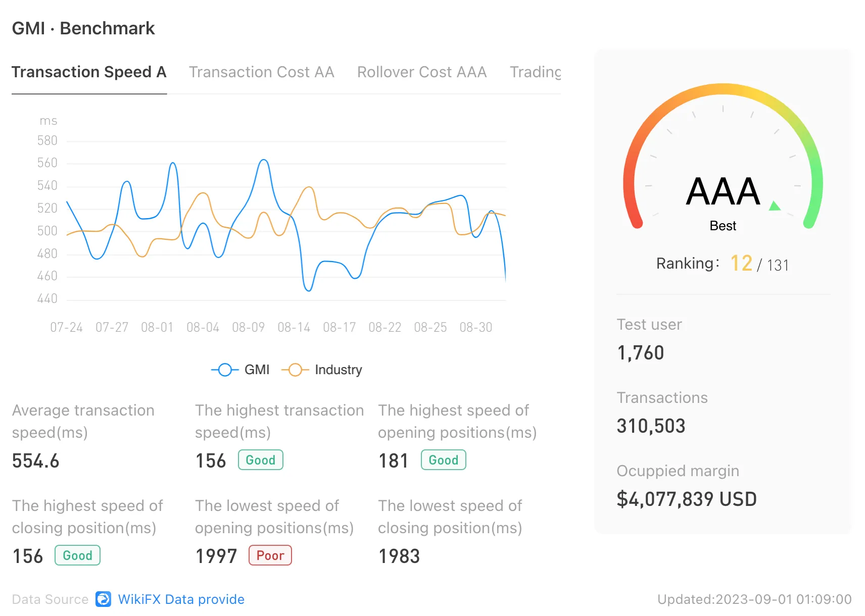Switch to the Transaction Cost AA tab
The width and height of the screenshot is (865, 616).
(262, 72)
